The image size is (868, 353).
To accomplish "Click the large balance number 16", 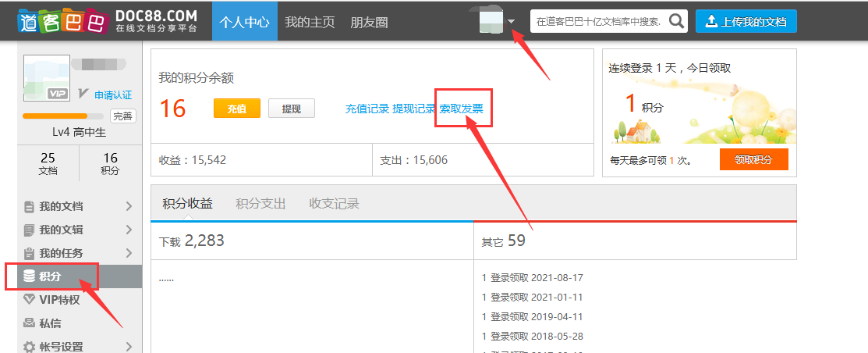I will (x=172, y=109).
